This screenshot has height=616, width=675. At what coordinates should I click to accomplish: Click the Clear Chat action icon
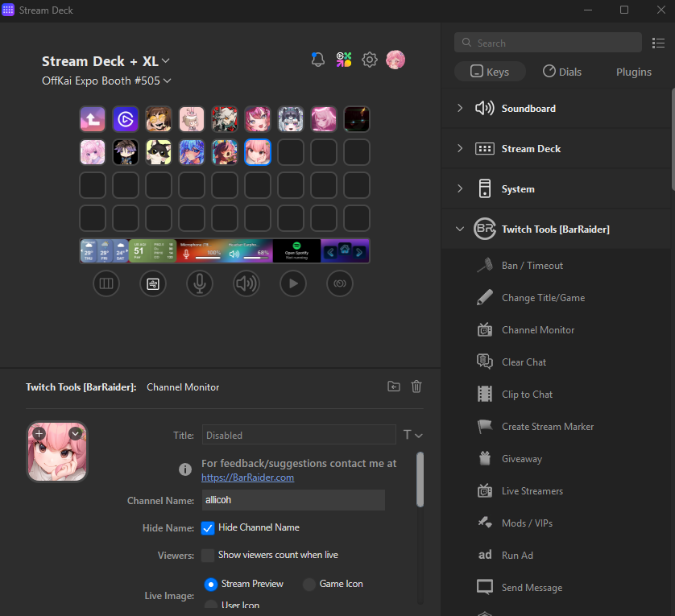point(485,362)
